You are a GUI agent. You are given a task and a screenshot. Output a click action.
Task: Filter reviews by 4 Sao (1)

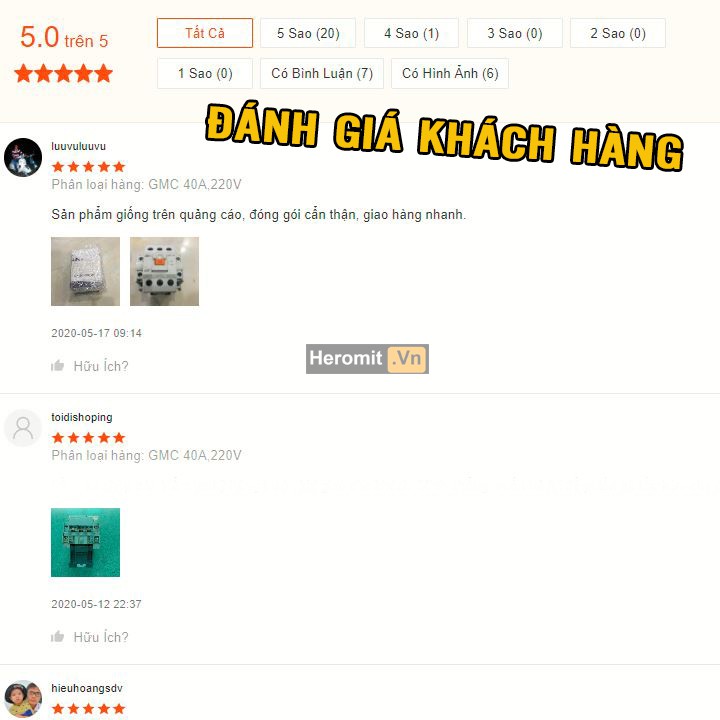411,33
